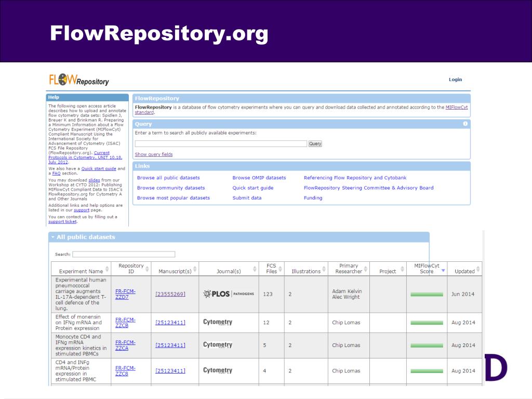The width and height of the screenshot is (532, 399).
Task: Open the Funding link
Action: [x=313, y=198]
